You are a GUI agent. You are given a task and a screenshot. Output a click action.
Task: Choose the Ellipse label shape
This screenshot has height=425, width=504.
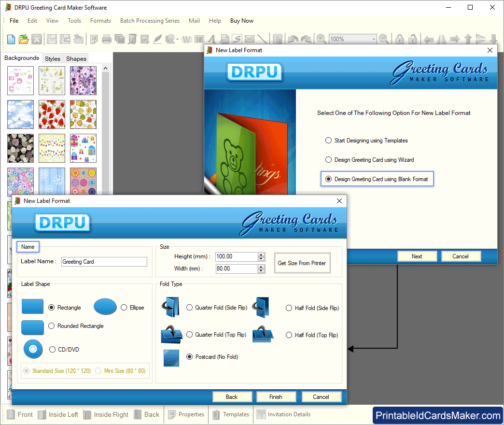(x=132, y=308)
